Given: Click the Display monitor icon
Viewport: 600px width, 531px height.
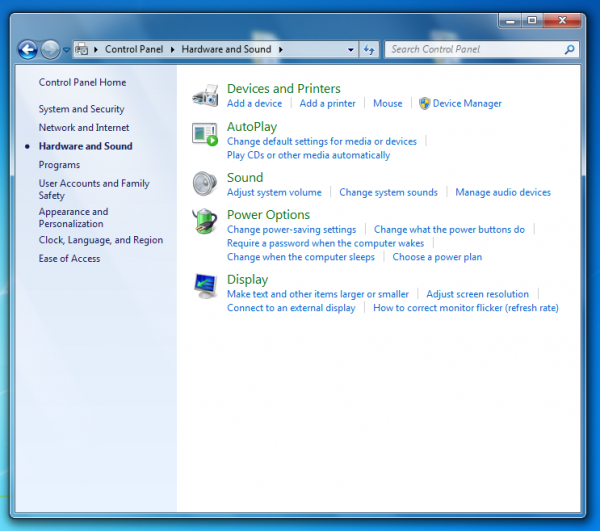Looking at the screenshot, I should (205, 286).
